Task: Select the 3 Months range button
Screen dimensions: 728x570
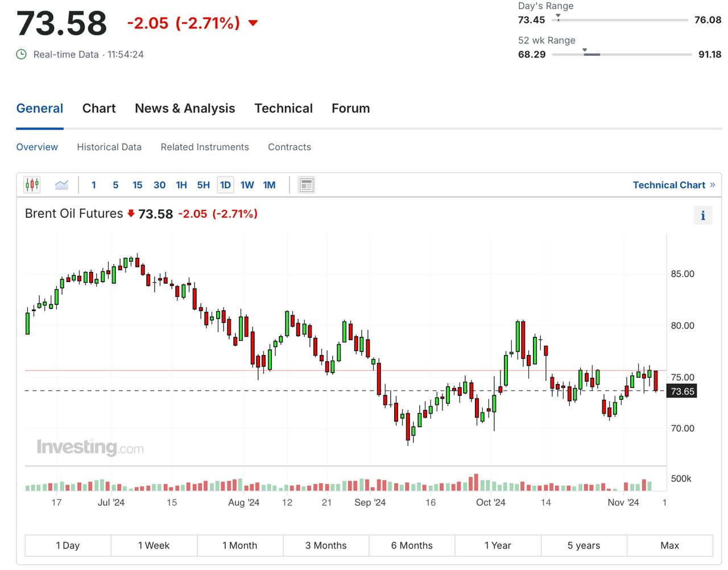Action: coord(326,545)
